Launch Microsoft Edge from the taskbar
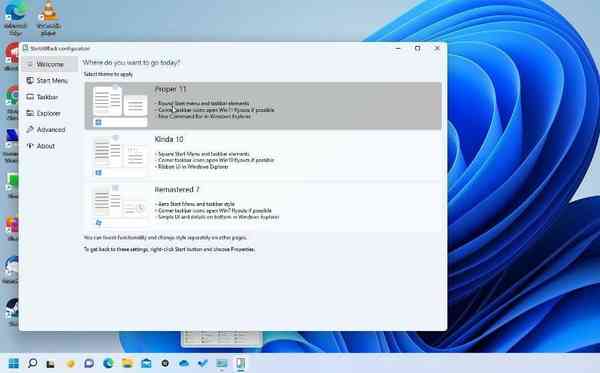Image resolution: width=600 pixels, height=373 pixels. pos(108,363)
